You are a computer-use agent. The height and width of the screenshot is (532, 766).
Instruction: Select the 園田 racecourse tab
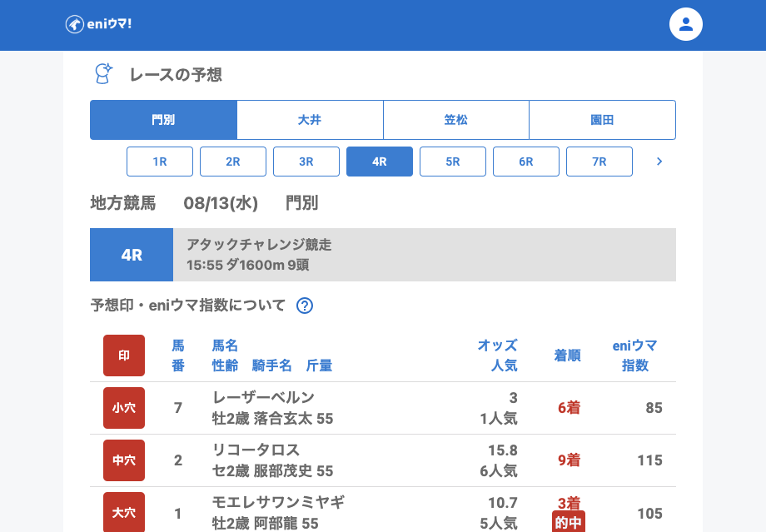coord(602,120)
